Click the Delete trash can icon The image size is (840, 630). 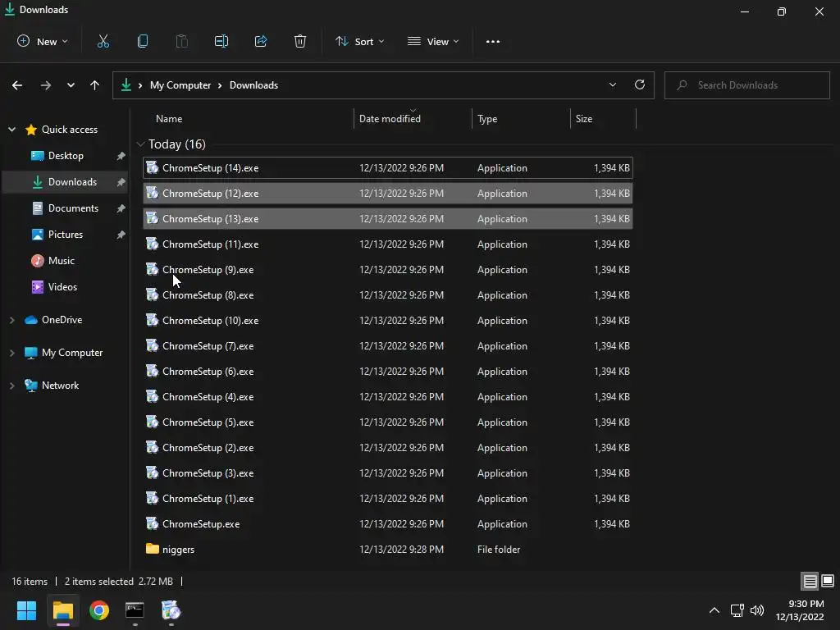point(300,41)
